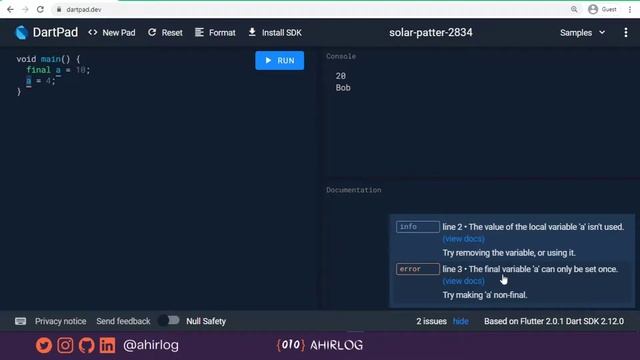
Task: Select the line 2 info message
Action: [x=533, y=227]
